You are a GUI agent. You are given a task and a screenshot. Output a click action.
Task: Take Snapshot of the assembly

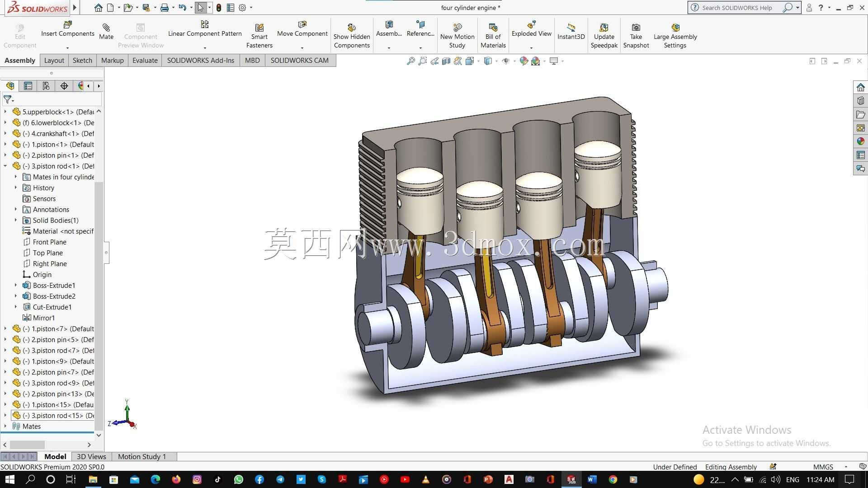[636, 36]
